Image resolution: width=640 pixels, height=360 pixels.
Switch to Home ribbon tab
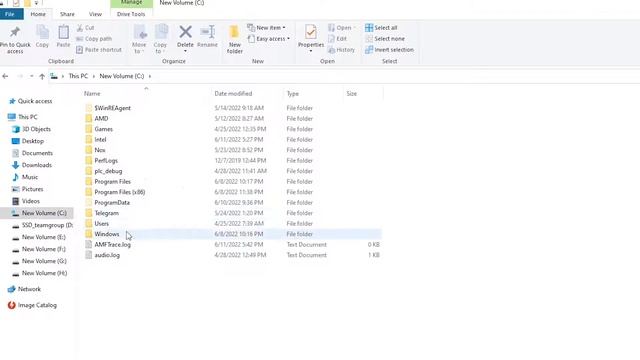click(x=38, y=14)
